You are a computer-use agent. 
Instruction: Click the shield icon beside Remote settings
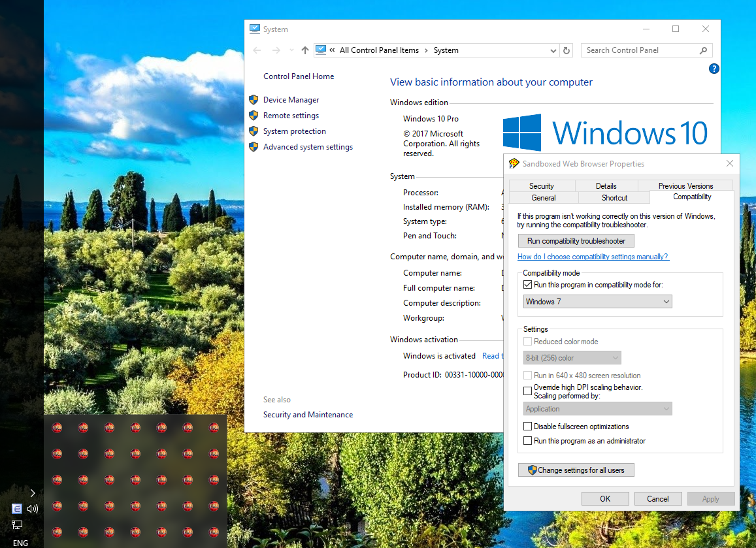pyautogui.click(x=254, y=115)
